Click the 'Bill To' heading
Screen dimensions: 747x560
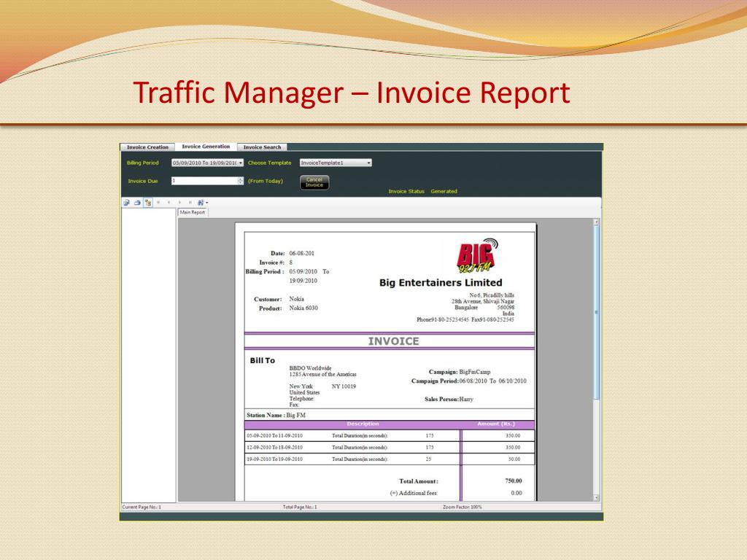point(263,360)
